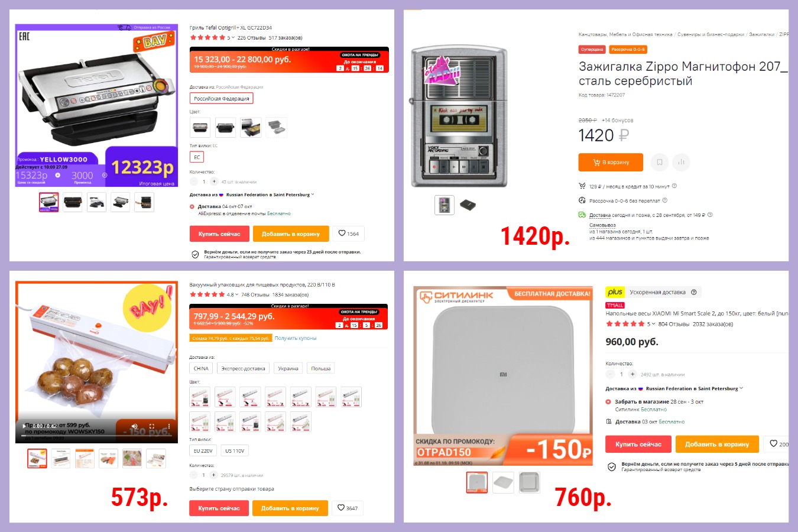Expand delivery location dropdown under Tefal grill
The height and width of the screenshot is (532, 798).
pyautogui.click(x=313, y=194)
